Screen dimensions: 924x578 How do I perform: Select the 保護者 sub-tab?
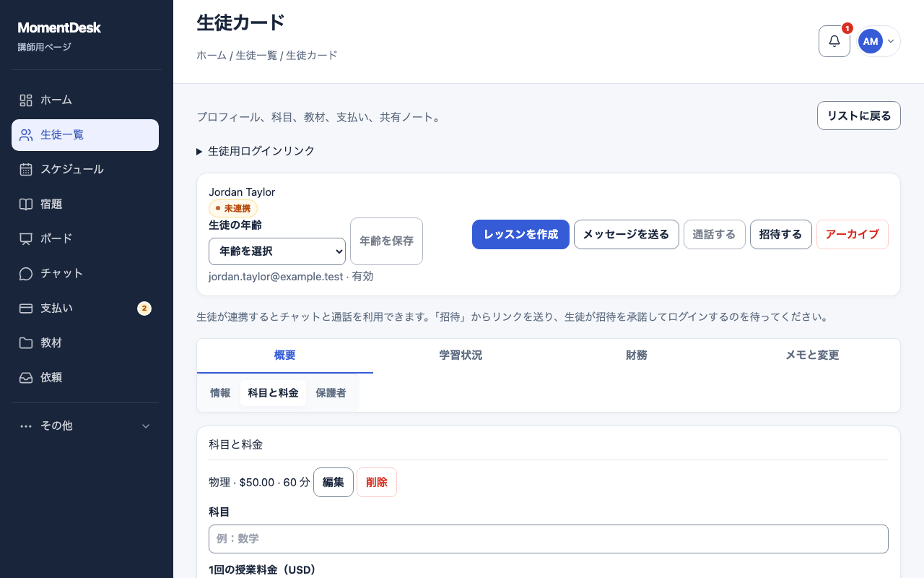(x=331, y=393)
